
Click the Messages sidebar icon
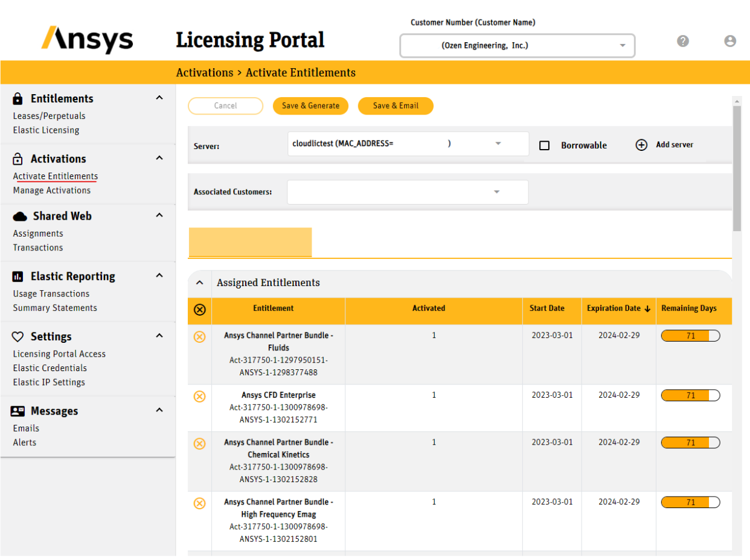17,411
